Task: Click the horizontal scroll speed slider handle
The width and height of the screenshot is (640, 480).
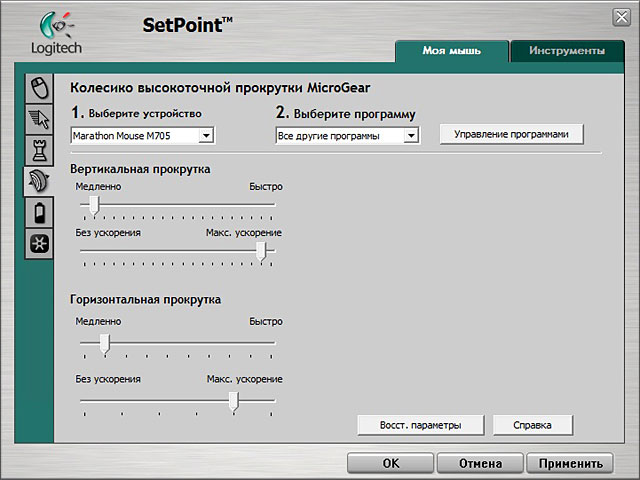Action: (x=105, y=344)
